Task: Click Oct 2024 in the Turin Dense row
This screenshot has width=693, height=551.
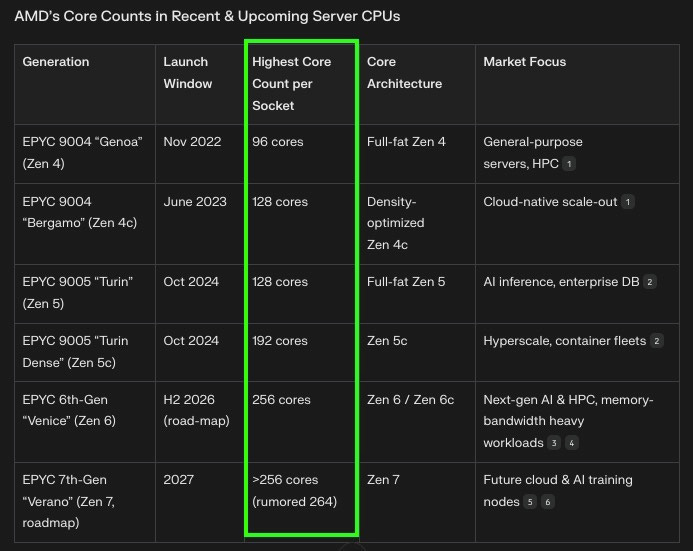Action: [x=191, y=341]
